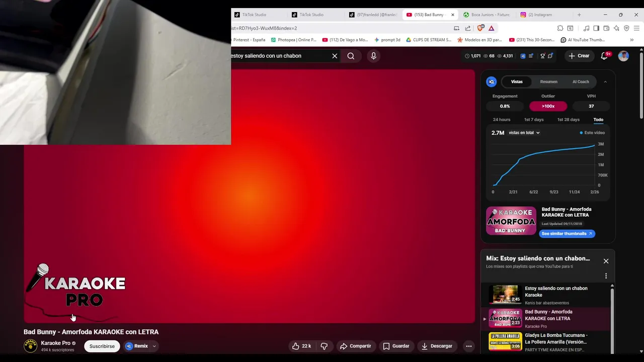
Task: Select the Todo time range
Action: pyautogui.click(x=598, y=120)
